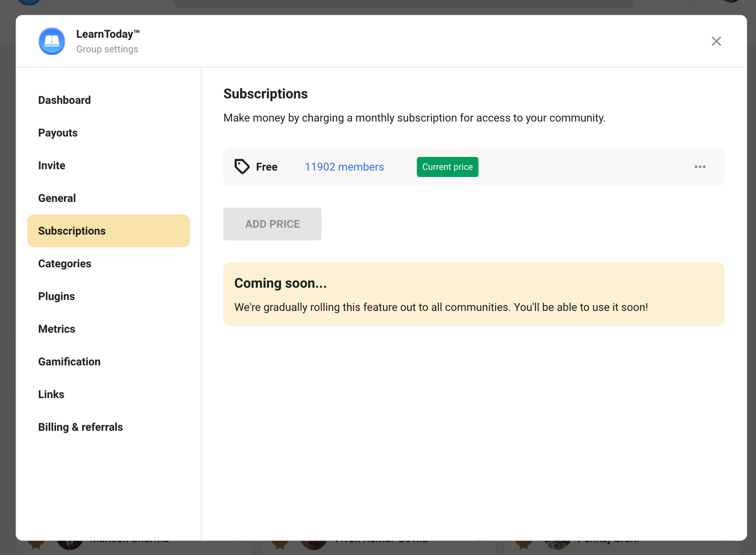Viewport: 756px width, 555px height.
Task: Open Gamification settings
Action: (69, 362)
